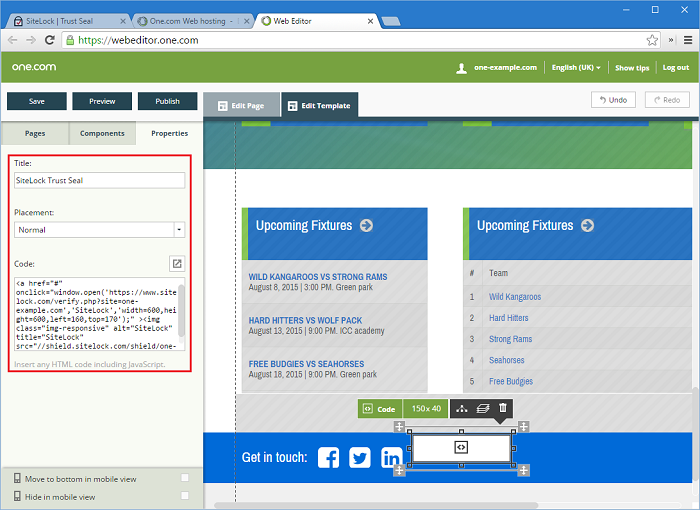This screenshot has width=700, height=510.
Task: Open the code editor pop-out icon
Action: 177,263
